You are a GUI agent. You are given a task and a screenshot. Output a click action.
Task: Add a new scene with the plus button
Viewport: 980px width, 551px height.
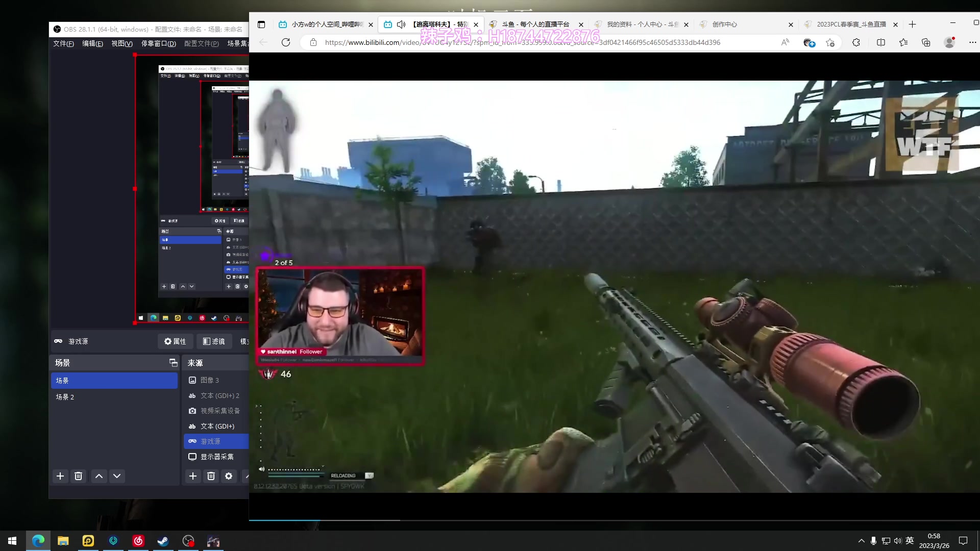pyautogui.click(x=60, y=476)
